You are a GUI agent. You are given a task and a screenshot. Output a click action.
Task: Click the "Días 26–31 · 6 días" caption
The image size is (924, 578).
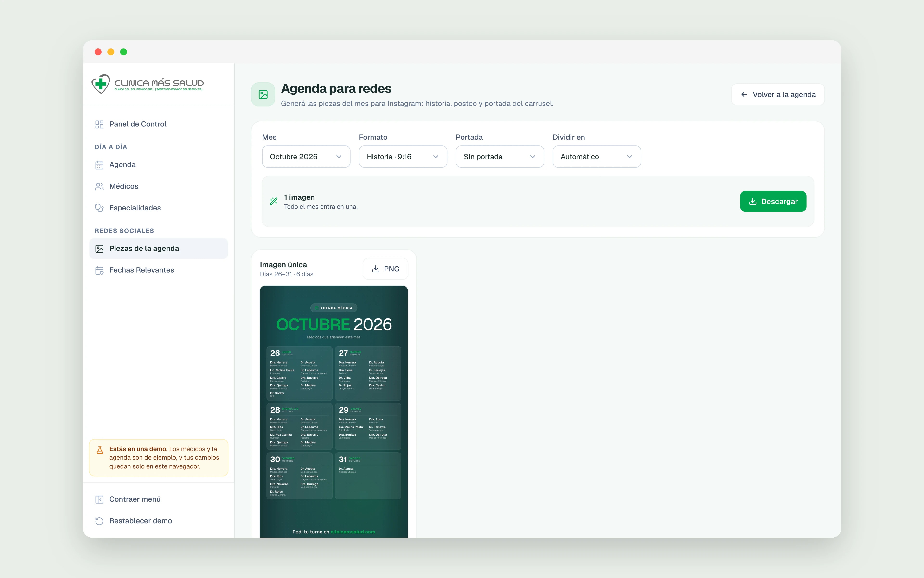click(x=286, y=274)
